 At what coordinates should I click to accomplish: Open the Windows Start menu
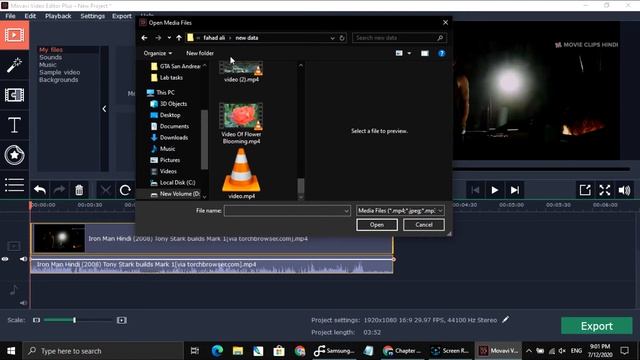(11, 351)
